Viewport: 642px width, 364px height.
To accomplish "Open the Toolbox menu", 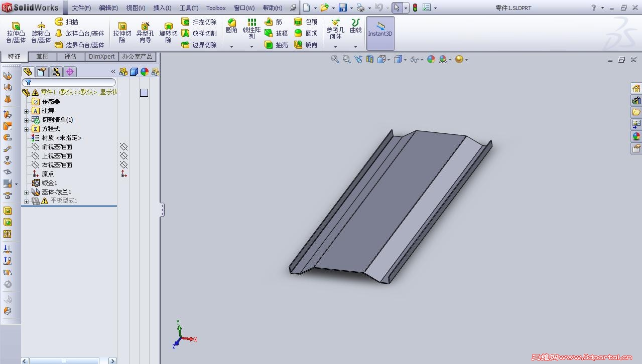I will (x=216, y=8).
